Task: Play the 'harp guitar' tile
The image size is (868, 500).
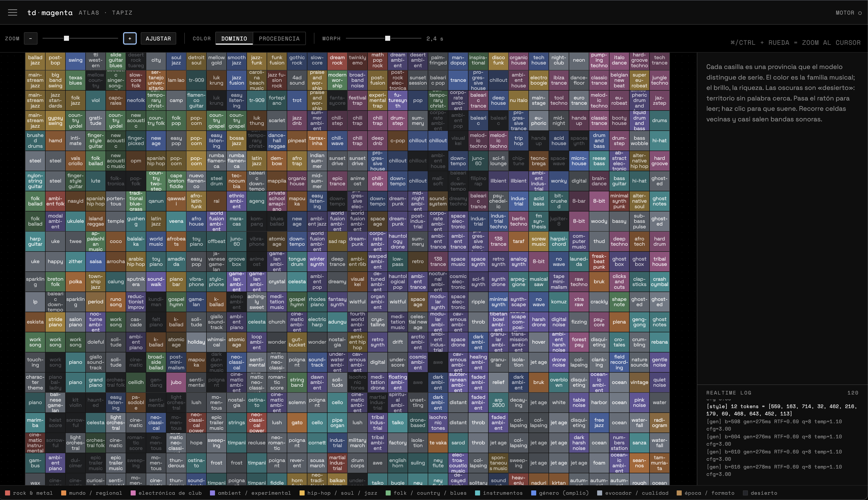Action: tap(35, 241)
